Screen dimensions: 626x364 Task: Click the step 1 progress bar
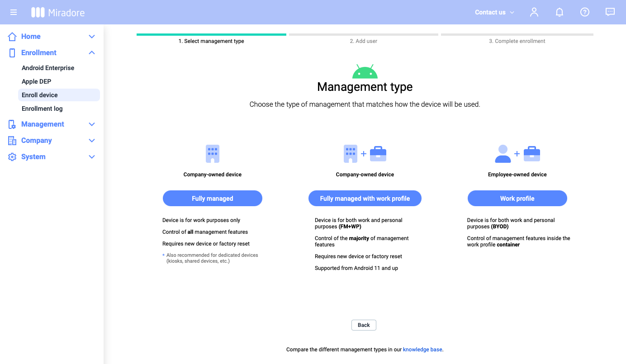pyautogui.click(x=211, y=34)
